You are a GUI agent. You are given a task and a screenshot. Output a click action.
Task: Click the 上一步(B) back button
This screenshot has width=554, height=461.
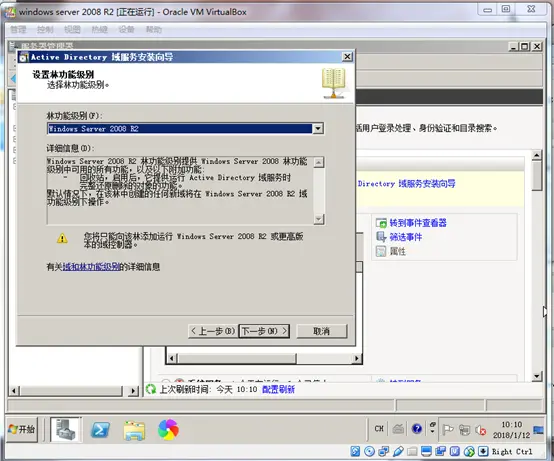tap(213, 331)
